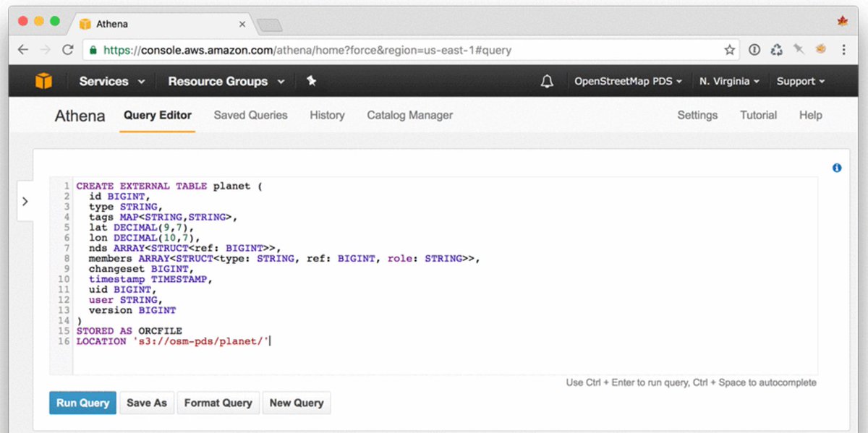Close the Athena browser tab

pyautogui.click(x=242, y=24)
